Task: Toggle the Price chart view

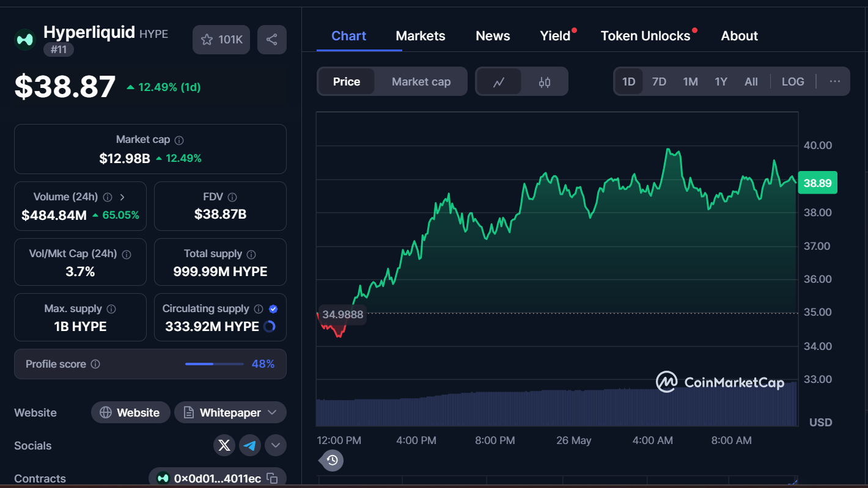Action: pyautogui.click(x=347, y=82)
